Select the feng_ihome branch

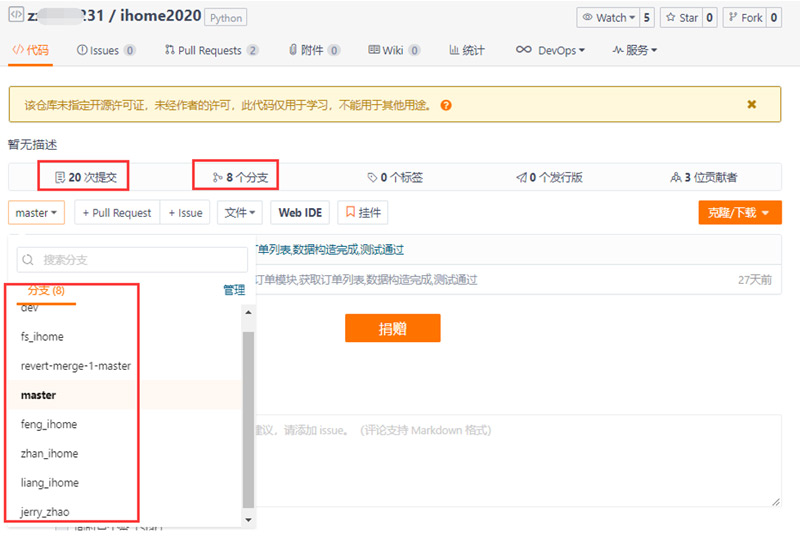[x=124, y=424]
